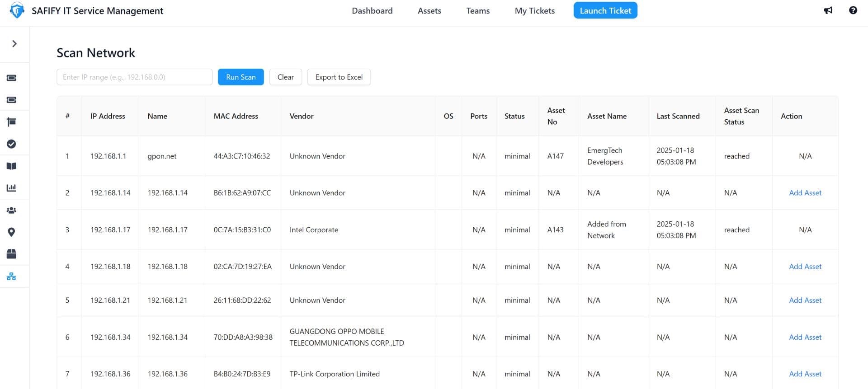868x389 pixels.
Task: Go to the Dashboard menu item
Action: [x=372, y=11]
